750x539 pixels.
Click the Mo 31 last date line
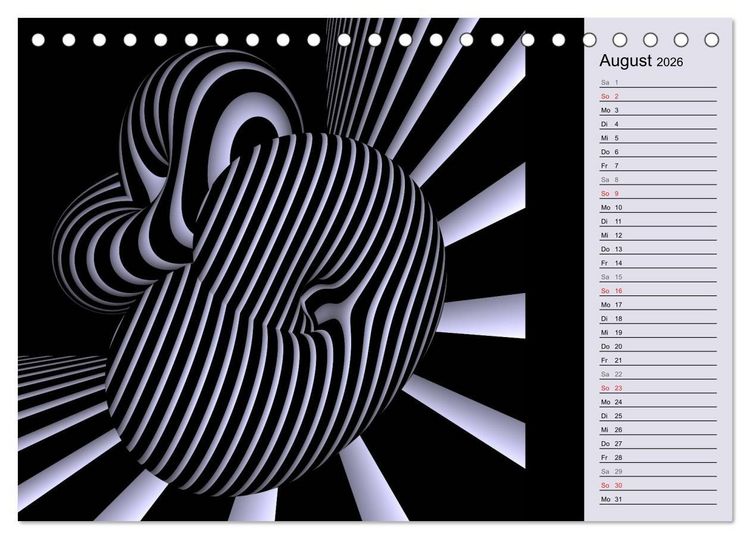pyautogui.click(x=659, y=499)
